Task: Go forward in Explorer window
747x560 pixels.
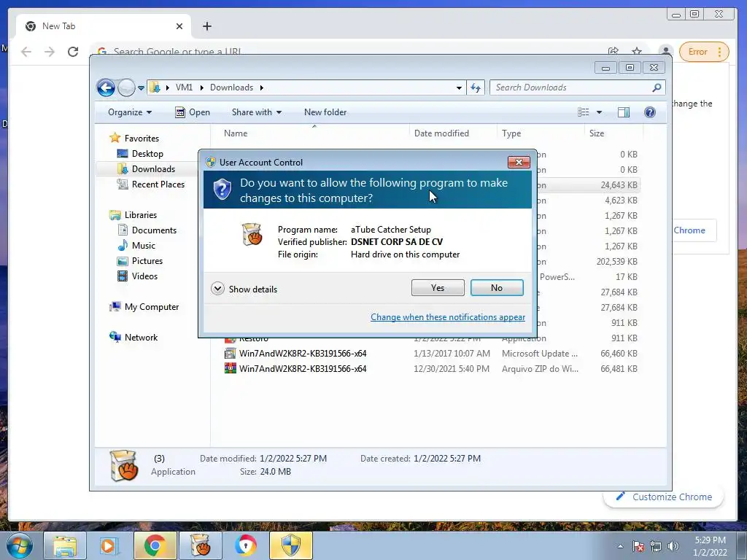Action: click(126, 87)
